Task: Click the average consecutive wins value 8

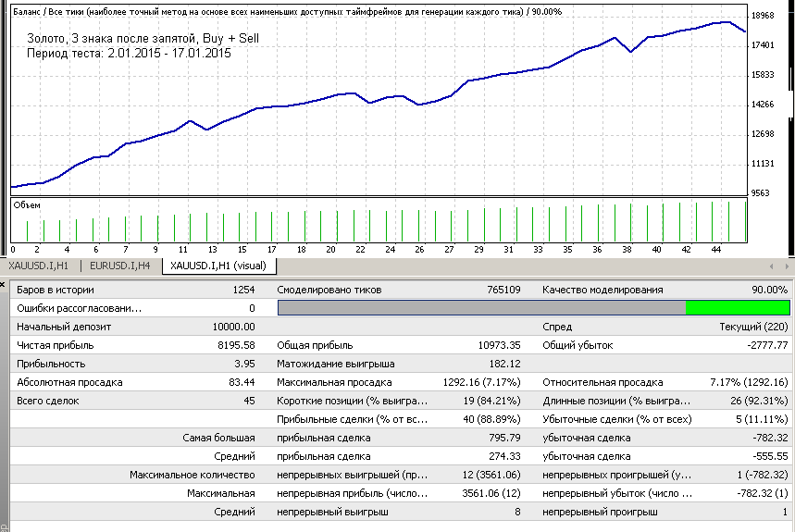Action: click(x=517, y=512)
